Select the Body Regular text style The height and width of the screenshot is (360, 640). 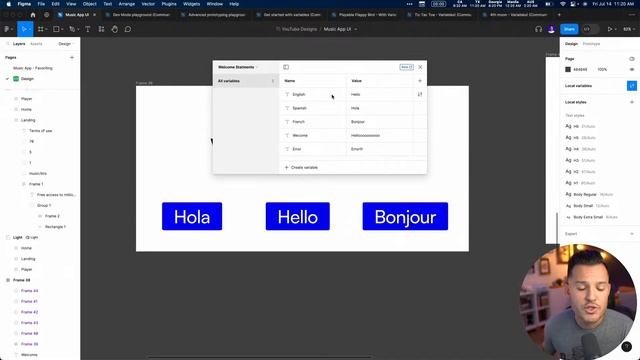(589, 194)
